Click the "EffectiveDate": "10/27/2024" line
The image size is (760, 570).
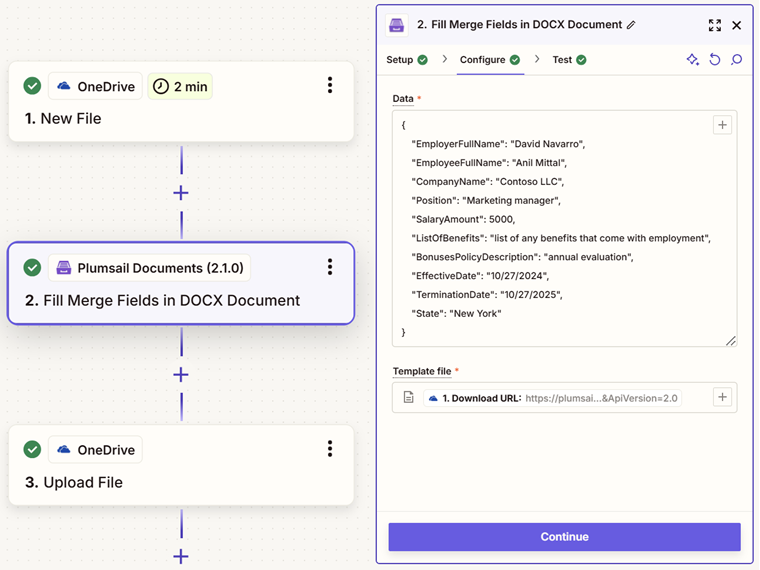(480, 276)
